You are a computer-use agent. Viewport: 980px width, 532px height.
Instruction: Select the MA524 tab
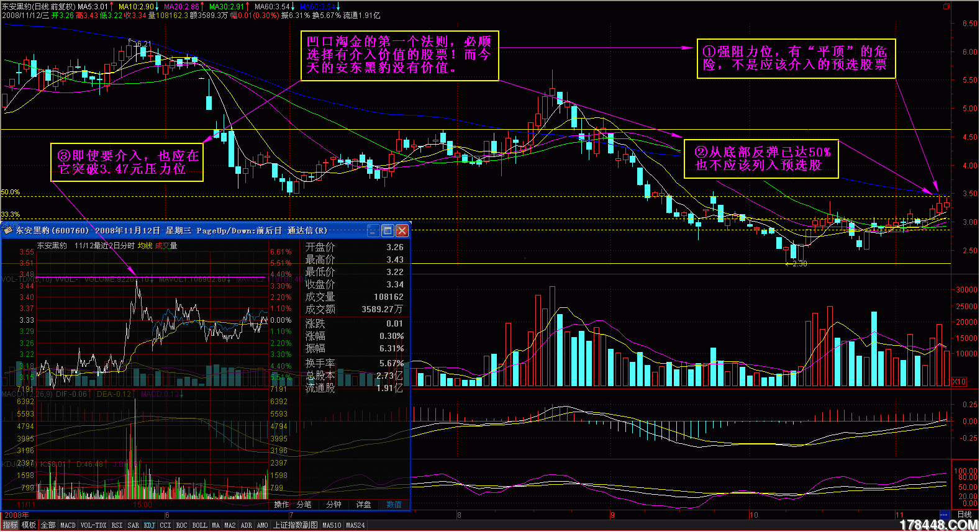[355, 525]
